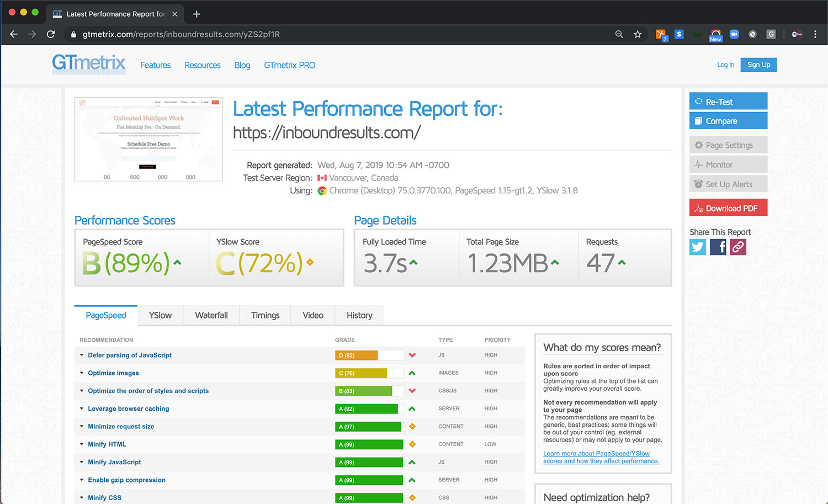The image size is (828, 504).
Task: Click the Fully Loaded Time value 3.7s
Action: click(x=385, y=263)
